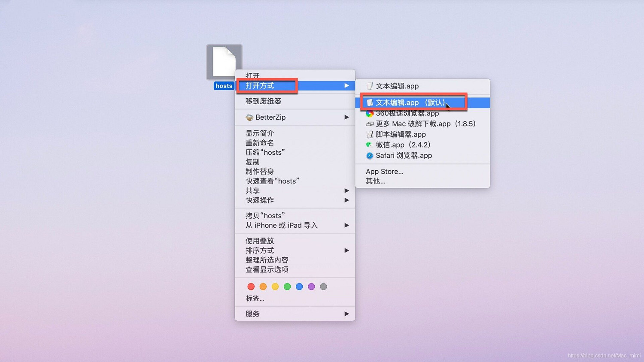Select 脚本编辑器.app in Open With list
The width and height of the screenshot is (644, 362).
tap(401, 135)
